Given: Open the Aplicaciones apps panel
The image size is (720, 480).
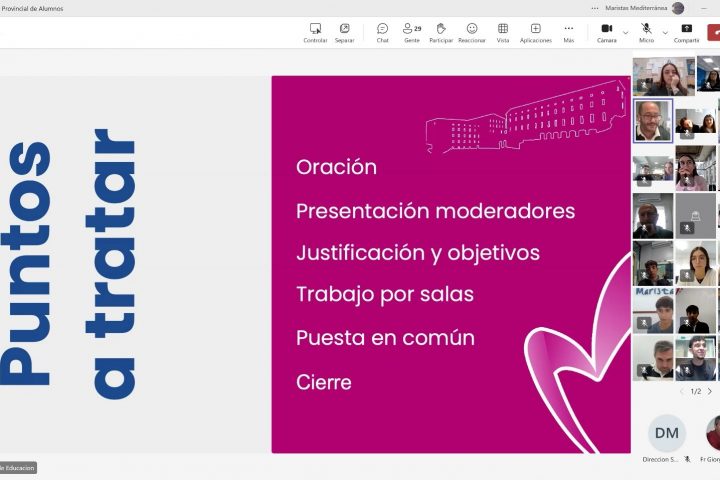Looking at the screenshot, I should pyautogui.click(x=535, y=29).
